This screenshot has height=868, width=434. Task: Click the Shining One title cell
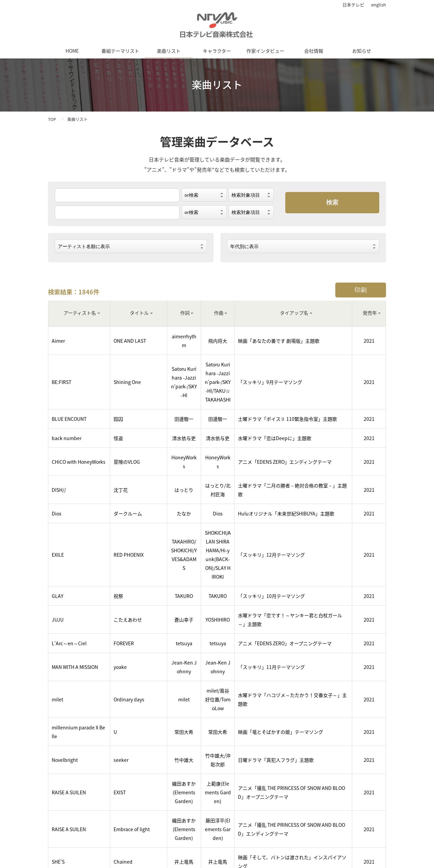pos(139,382)
